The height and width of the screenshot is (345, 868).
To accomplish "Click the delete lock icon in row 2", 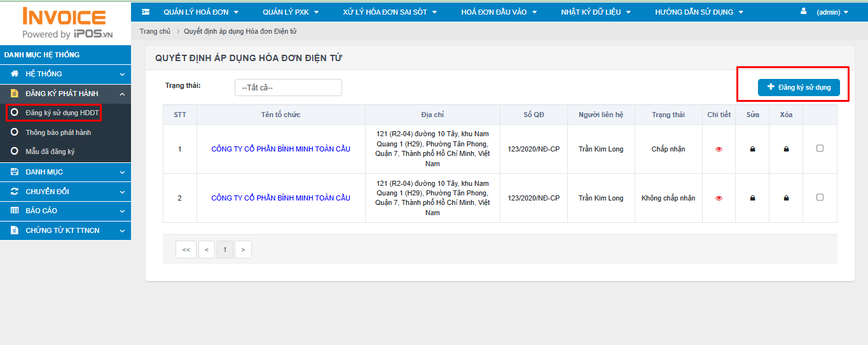I will pyautogui.click(x=786, y=198).
